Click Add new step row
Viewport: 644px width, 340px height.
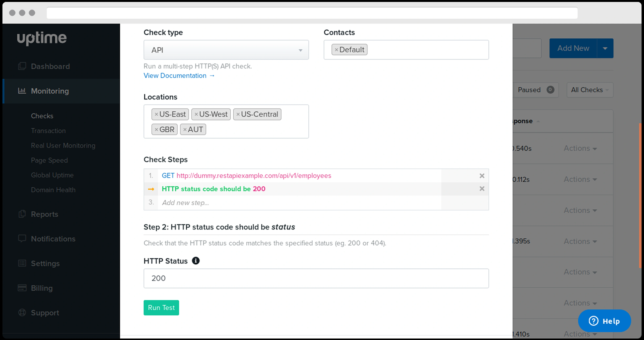click(x=185, y=203)
